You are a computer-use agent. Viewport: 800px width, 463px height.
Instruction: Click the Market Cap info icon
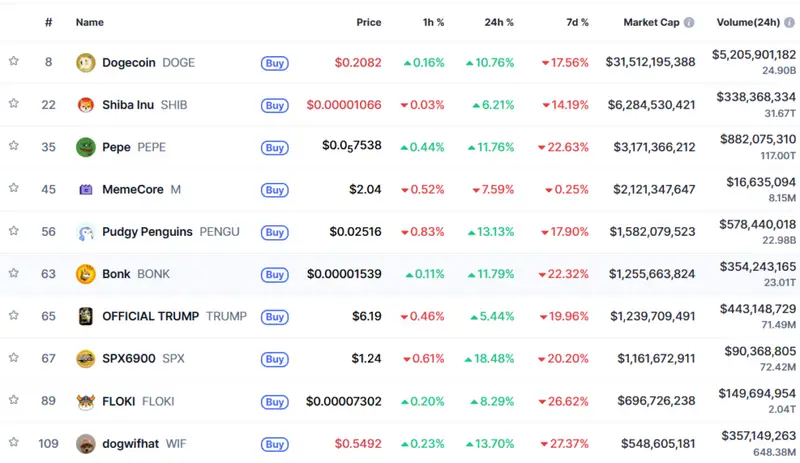pos(689,22)
